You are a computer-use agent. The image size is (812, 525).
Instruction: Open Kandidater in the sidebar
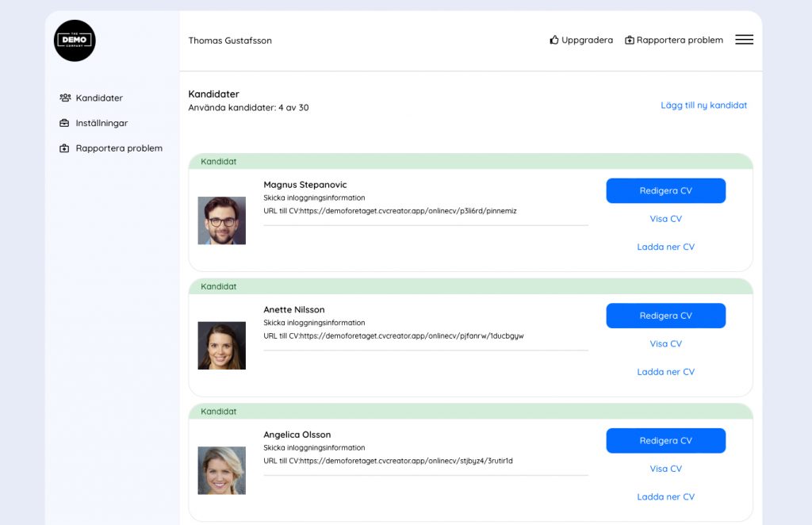click(x=99, y=98)
